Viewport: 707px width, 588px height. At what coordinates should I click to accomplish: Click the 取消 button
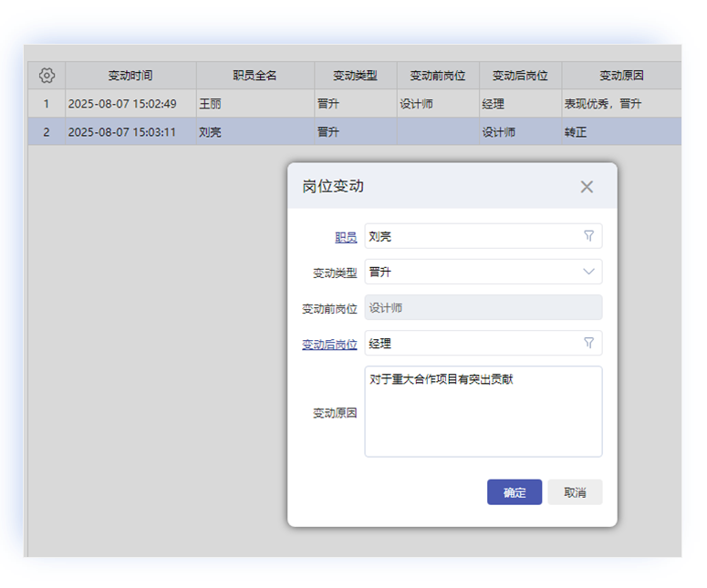coord(575,492)
